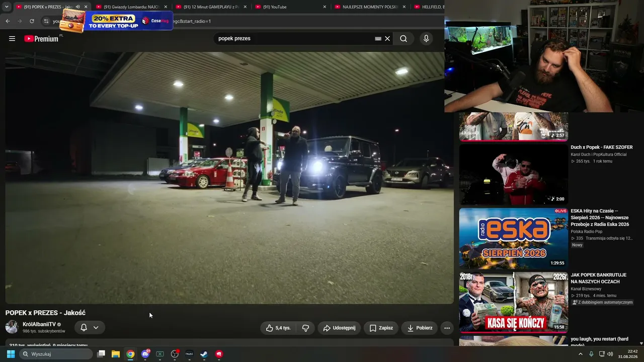Open the Windows Start menu
The width and height of the screenshot is (644, 362).
coord(11,354)
